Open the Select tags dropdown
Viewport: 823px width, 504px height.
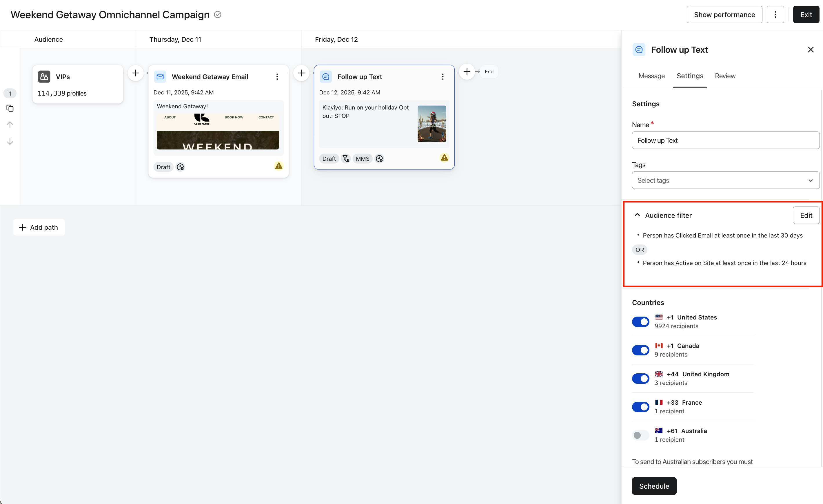(x=725, y=180)
